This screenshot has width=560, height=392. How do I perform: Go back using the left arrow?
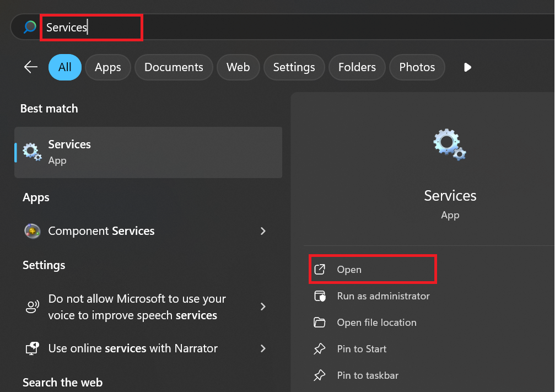31,67
